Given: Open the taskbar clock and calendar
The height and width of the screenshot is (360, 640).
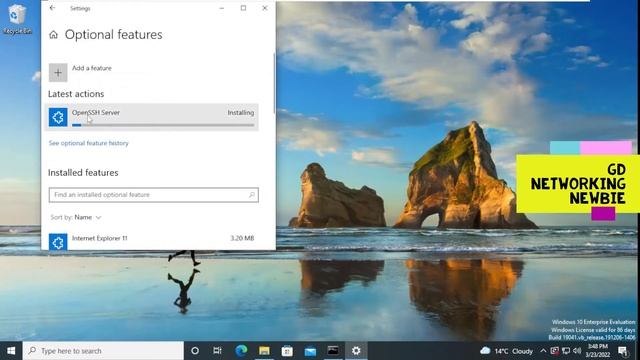Looking at the screenshot, I should point(598,351).
